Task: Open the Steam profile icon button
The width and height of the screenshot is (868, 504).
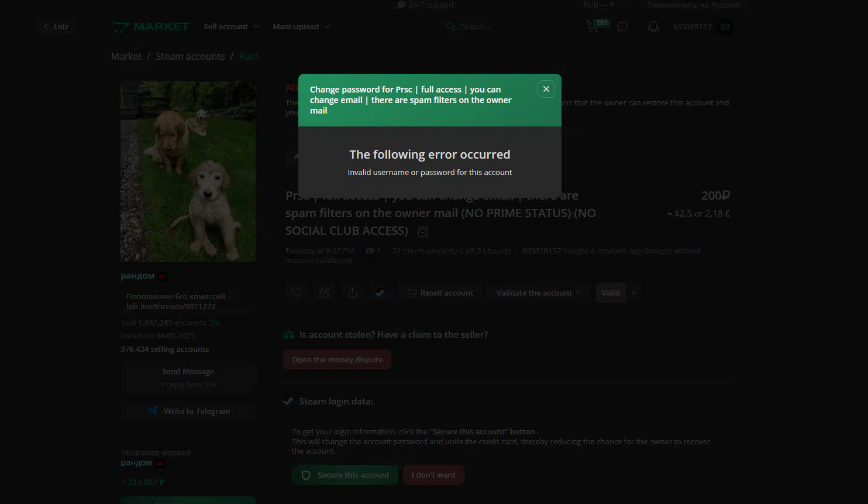Action: [380, 293]
